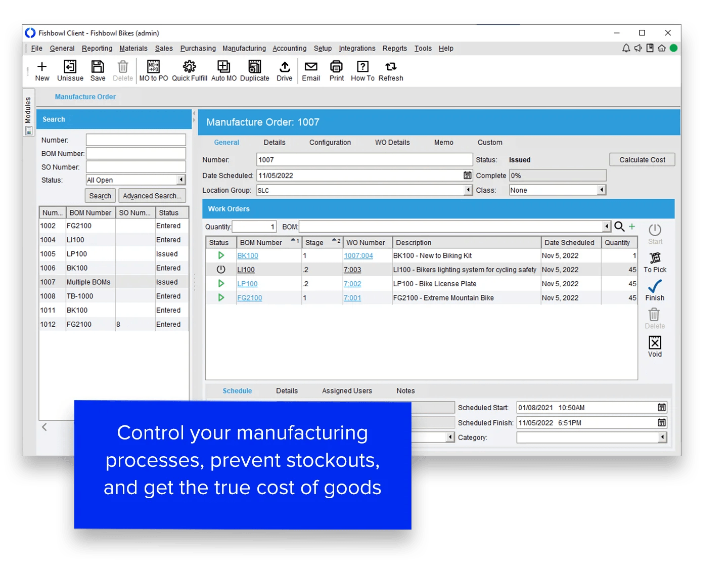Screen dimensions: 728x568
Task: Void the order using the Void icon
Action: pos(655,346)
